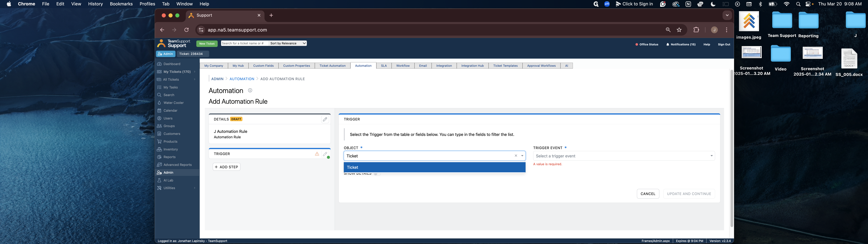Click the Trigger step pencil edit icon
The width and height of the screenshot is (868, 244).
[x=325, y=154]
